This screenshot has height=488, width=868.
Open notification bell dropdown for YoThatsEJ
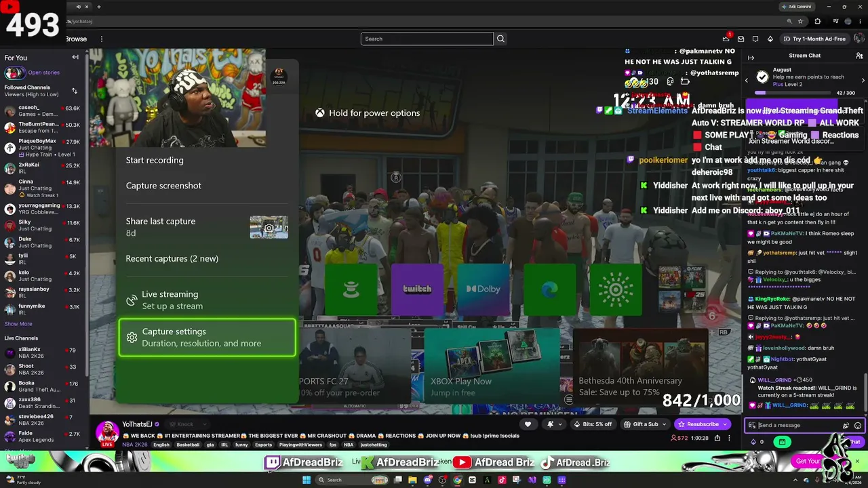[555, 424]
